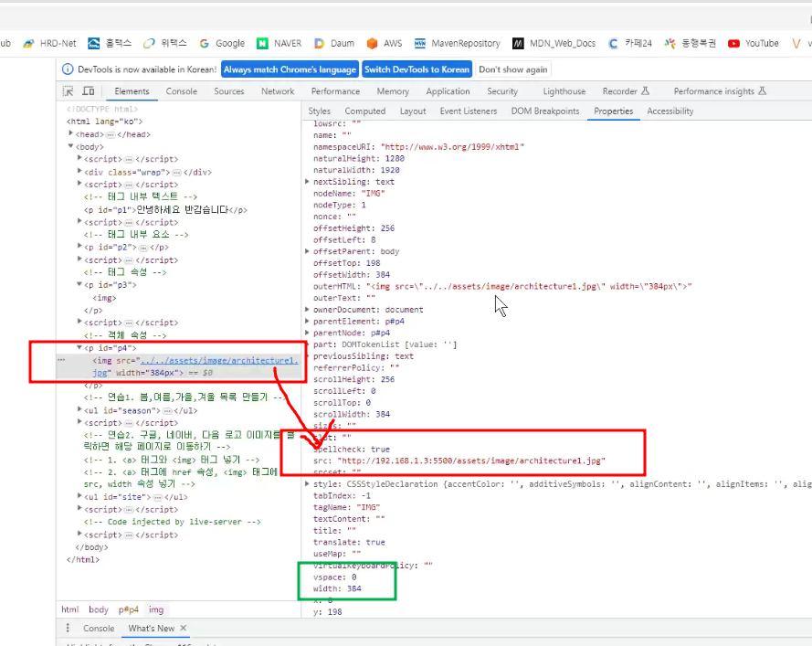Open the MavenRepository bookmark
This screenshot has height=646, width=812.
[x=458, y=44]
